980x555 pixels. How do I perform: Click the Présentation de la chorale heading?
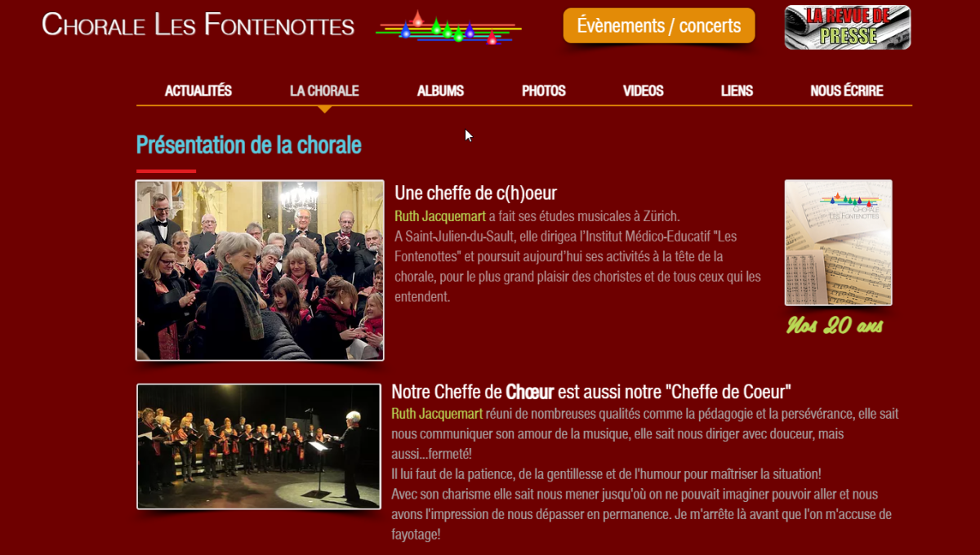pyautogui.click(x=249, y=145)
